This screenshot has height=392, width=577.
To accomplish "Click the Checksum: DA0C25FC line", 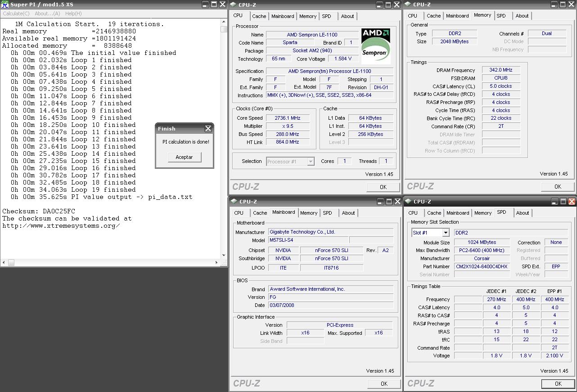I will [39, 211].
